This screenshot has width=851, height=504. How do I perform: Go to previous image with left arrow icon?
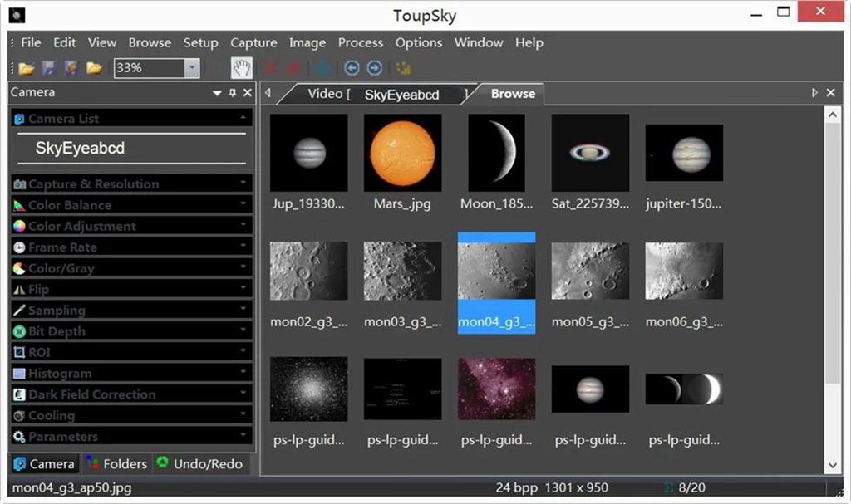pyautogui.click(x=352, y=68)
